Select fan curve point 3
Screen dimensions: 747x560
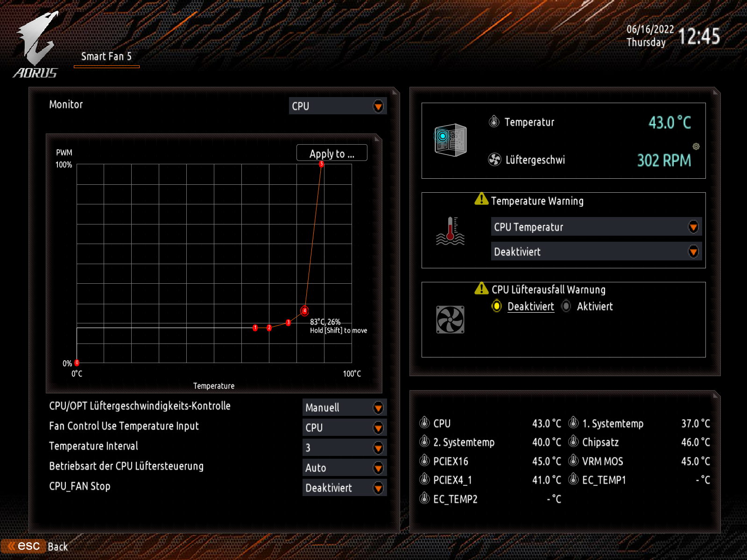pyautogui.click(x=289, y=322)
